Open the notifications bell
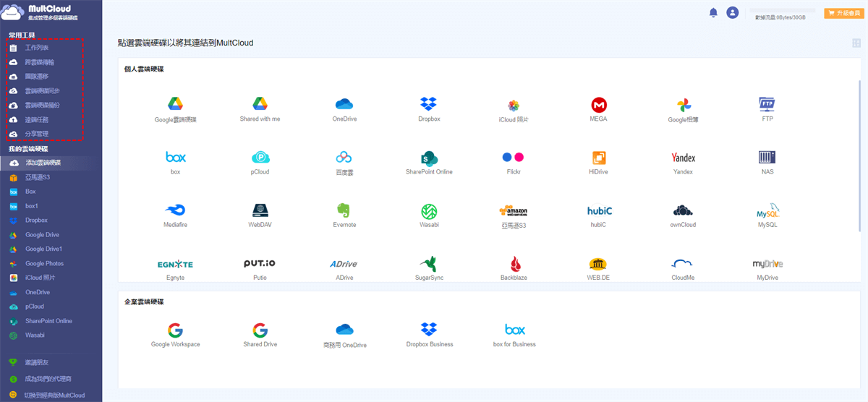Viewport: 868px width, 402px height. point(713,13)
